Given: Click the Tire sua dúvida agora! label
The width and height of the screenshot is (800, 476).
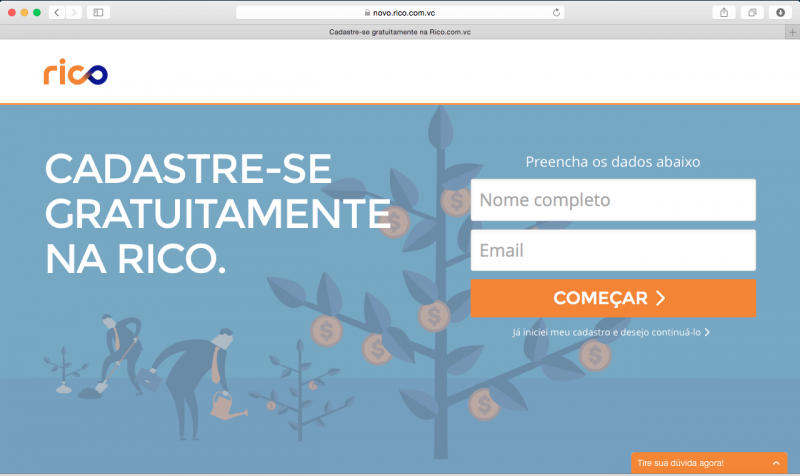Looking at the screenshot, I should point(680,463).
